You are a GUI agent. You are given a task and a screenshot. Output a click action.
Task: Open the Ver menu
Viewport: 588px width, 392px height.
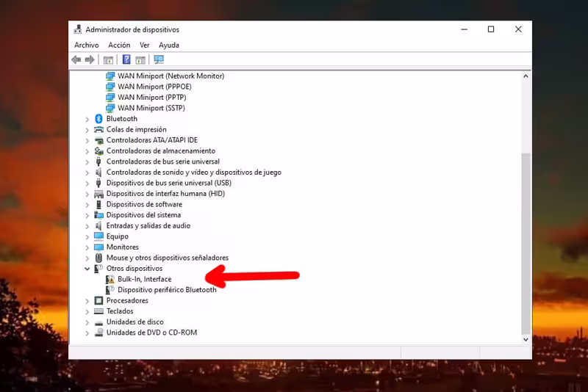[144, 45]
